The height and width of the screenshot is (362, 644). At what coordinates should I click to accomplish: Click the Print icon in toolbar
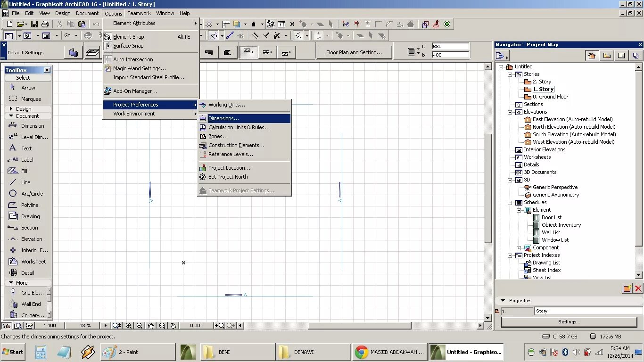(x=45, y=24)
